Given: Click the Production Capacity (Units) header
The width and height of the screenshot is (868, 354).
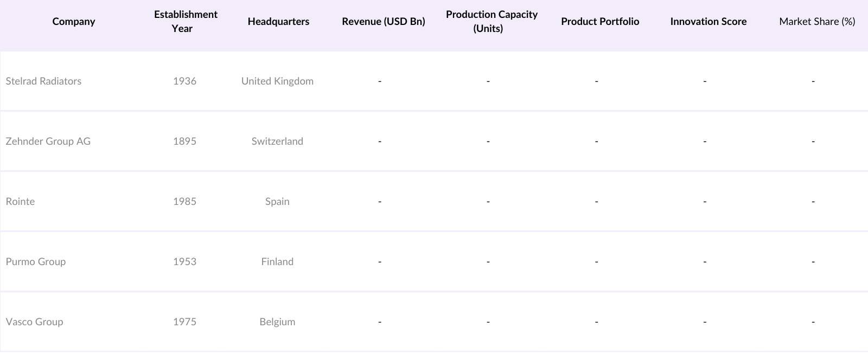Looking at the screenshot, I should (492, 22).
